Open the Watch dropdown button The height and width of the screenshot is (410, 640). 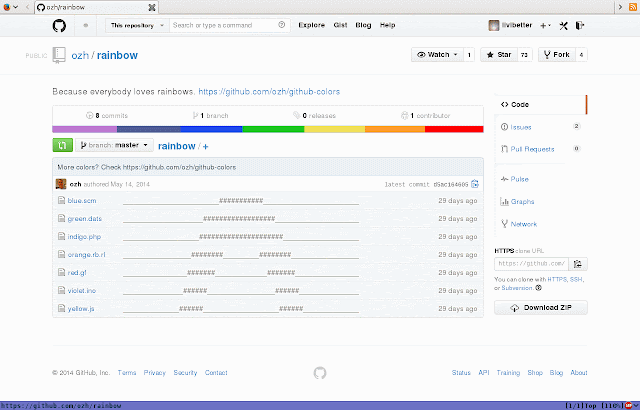(438, 55)
